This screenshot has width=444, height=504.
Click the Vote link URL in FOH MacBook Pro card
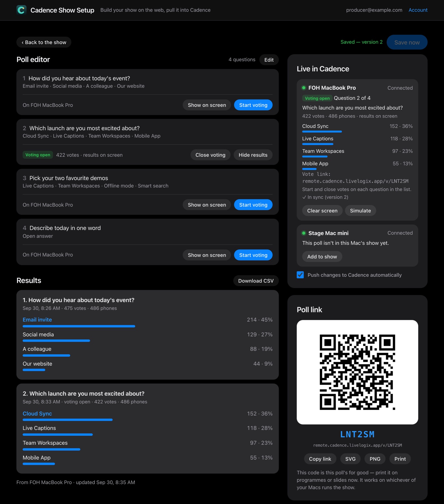tap(355, 181)
